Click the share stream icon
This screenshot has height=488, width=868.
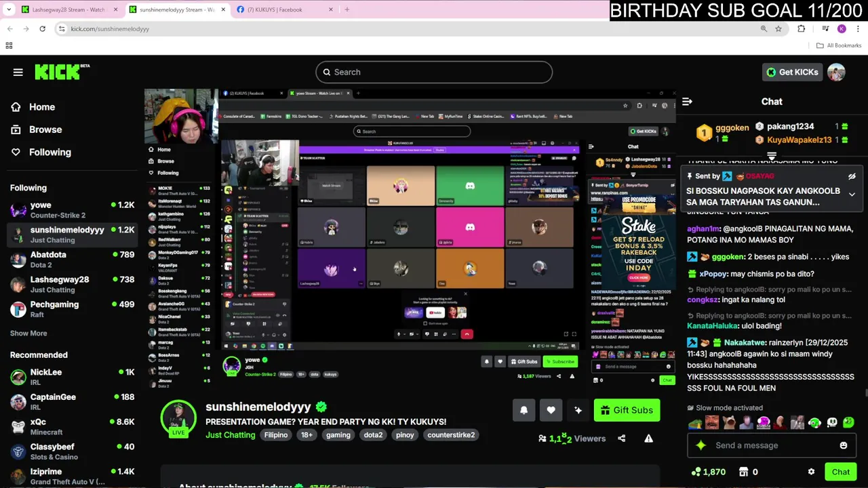622,439
